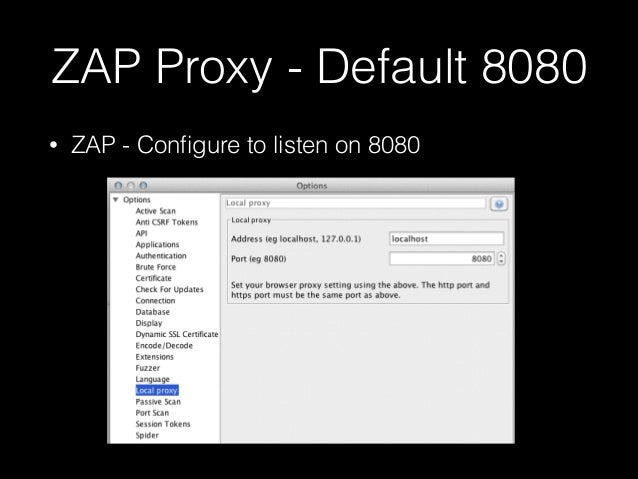Open Extensions options
This screenshot has width=638, height=479.
coord(154,357)
